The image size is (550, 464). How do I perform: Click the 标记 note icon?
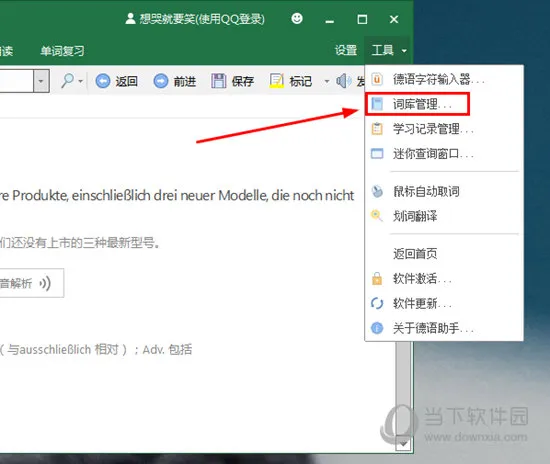coord(276,81)
